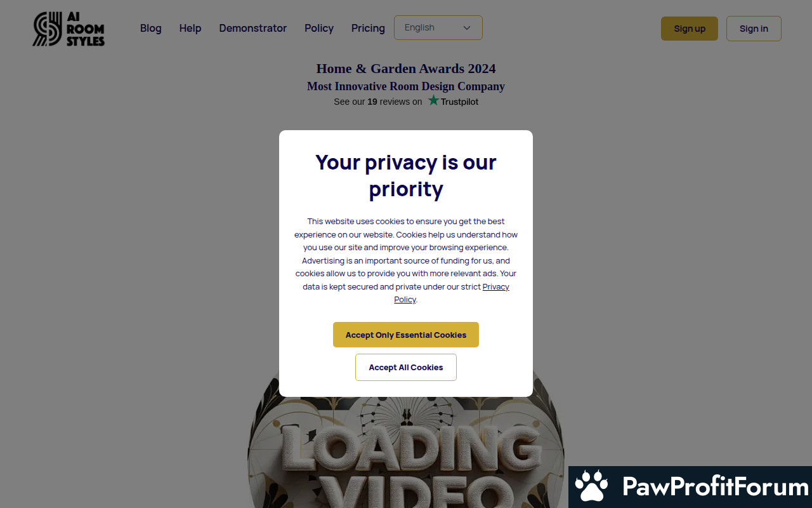The image size is (812, 508).
Task: Open the English language dropdown
Action: (438, 28)
